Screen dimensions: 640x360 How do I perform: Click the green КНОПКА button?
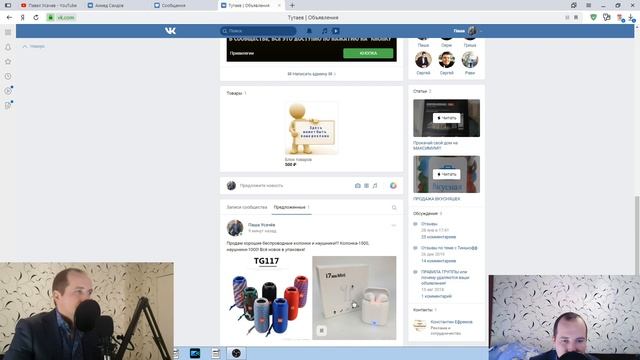(368, 53)
